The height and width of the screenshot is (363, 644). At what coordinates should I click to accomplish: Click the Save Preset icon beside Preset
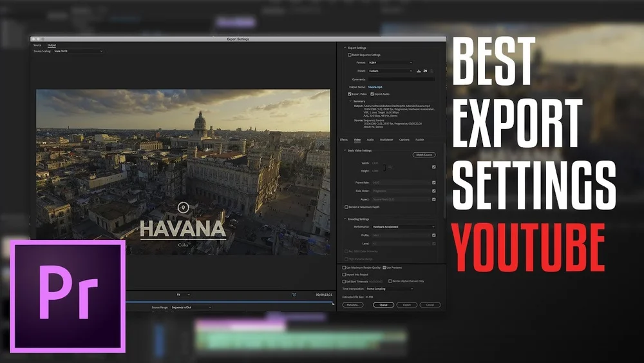click(x=419, y=71)
